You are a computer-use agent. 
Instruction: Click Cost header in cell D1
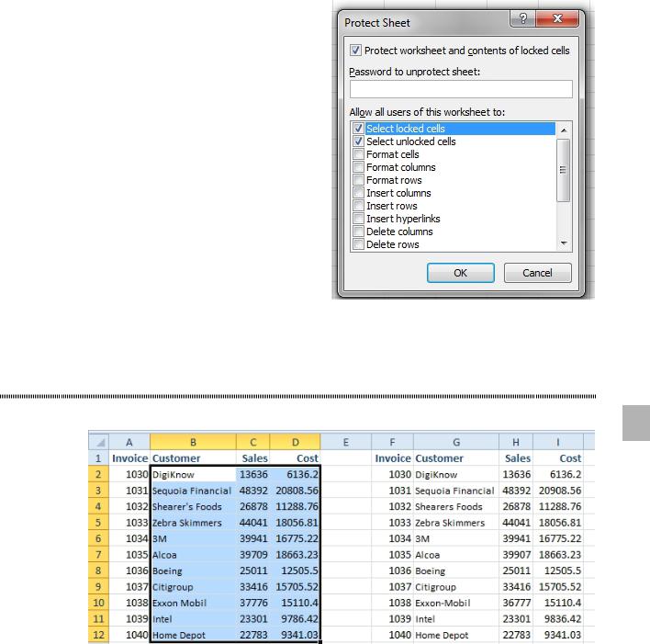[295, 458]
